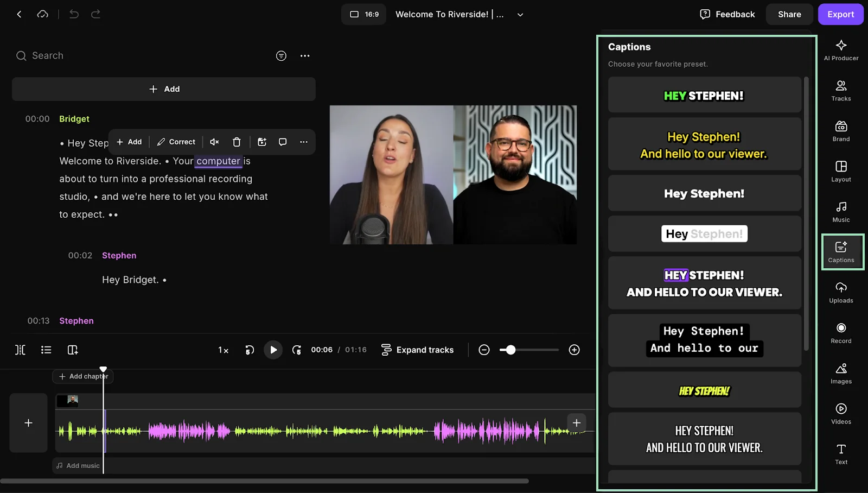Open the Music panel
The width and height of the screenshot is (868, 493).
[840, 211]
